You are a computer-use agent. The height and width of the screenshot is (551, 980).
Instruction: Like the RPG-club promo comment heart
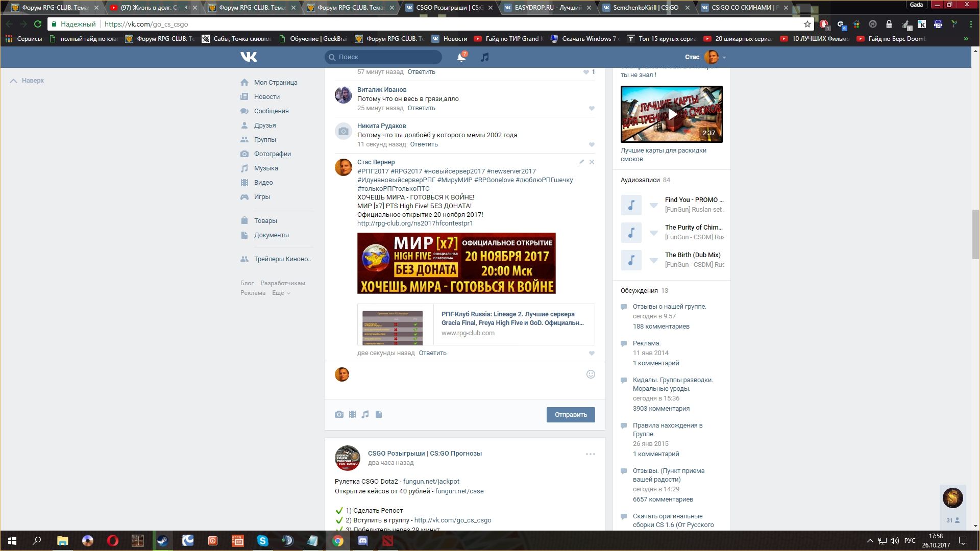click(x=592, y=353)
